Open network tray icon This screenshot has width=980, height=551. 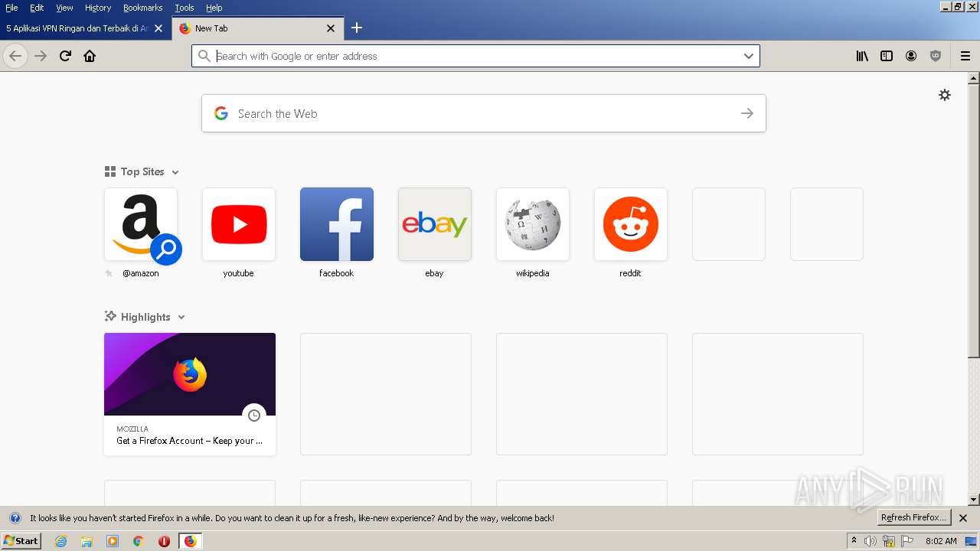tap(889, 541)
